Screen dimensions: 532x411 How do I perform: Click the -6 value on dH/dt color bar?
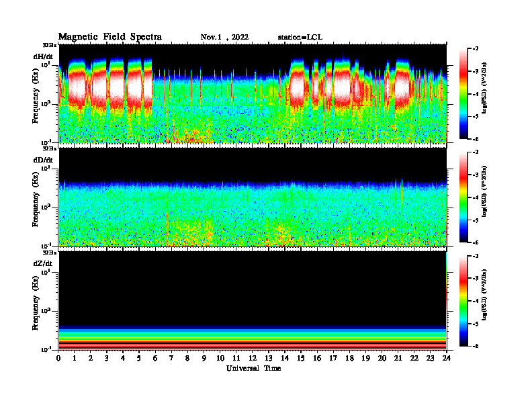[476, 139]
